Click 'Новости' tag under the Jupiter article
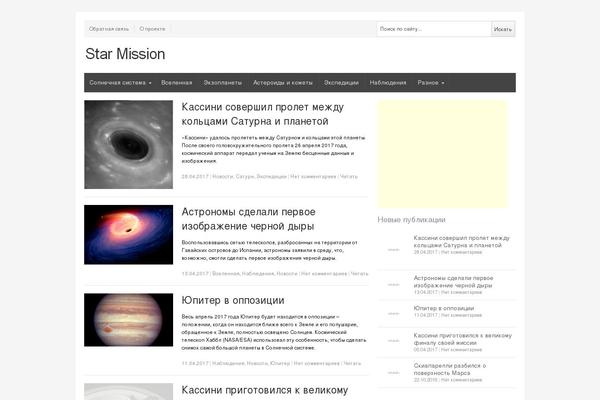600x400 pixels. coord(257,363)
